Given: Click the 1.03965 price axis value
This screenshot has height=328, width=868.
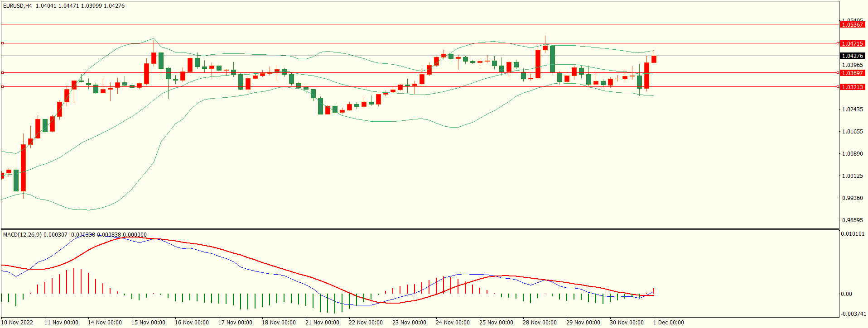Looking at the screenshot, I should click(852, 65).
